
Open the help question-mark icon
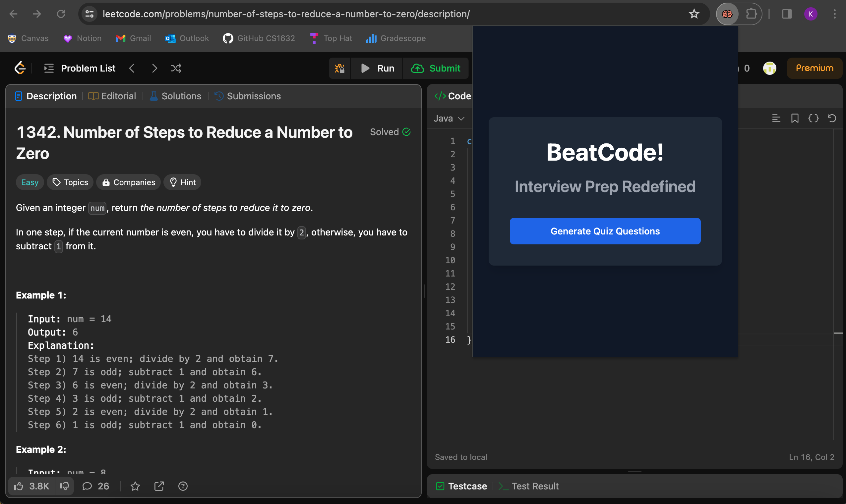(183, 486)
